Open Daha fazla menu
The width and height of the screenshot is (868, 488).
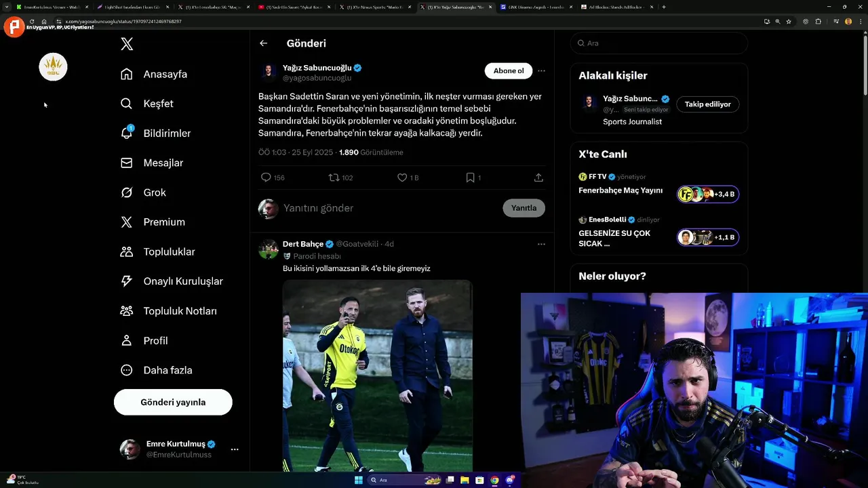[x=156, y=370]
